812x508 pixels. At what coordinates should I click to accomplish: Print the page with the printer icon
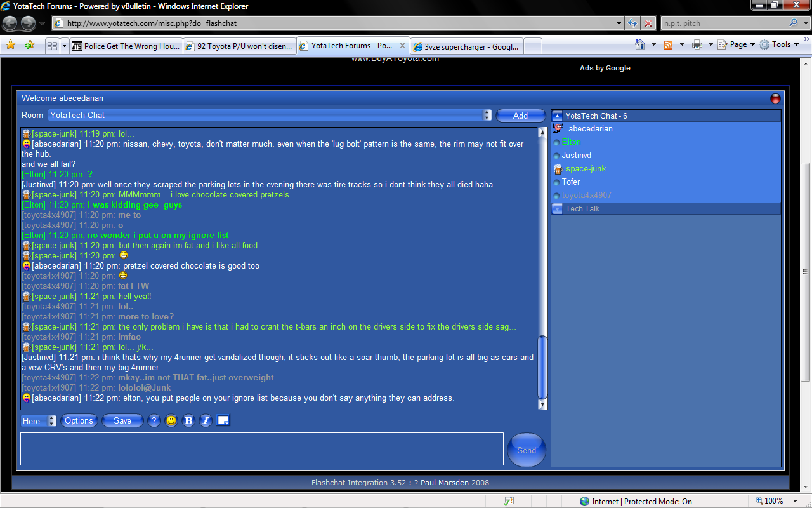[x=697, y=44]
